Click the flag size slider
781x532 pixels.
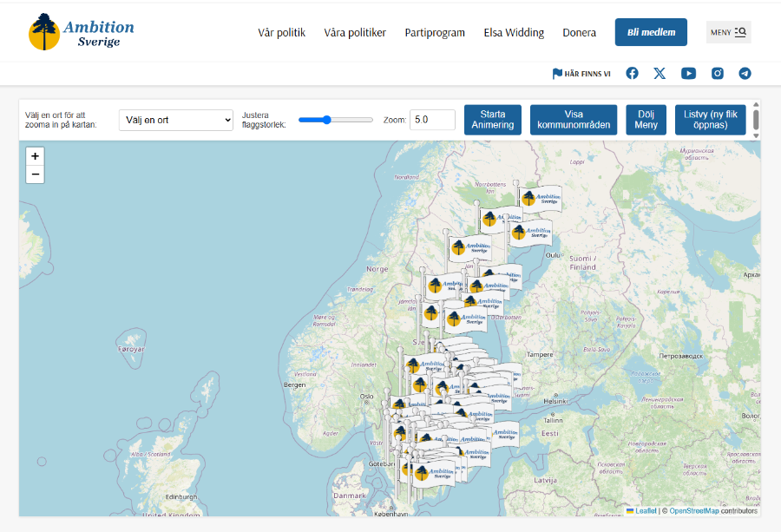(336, 120)
